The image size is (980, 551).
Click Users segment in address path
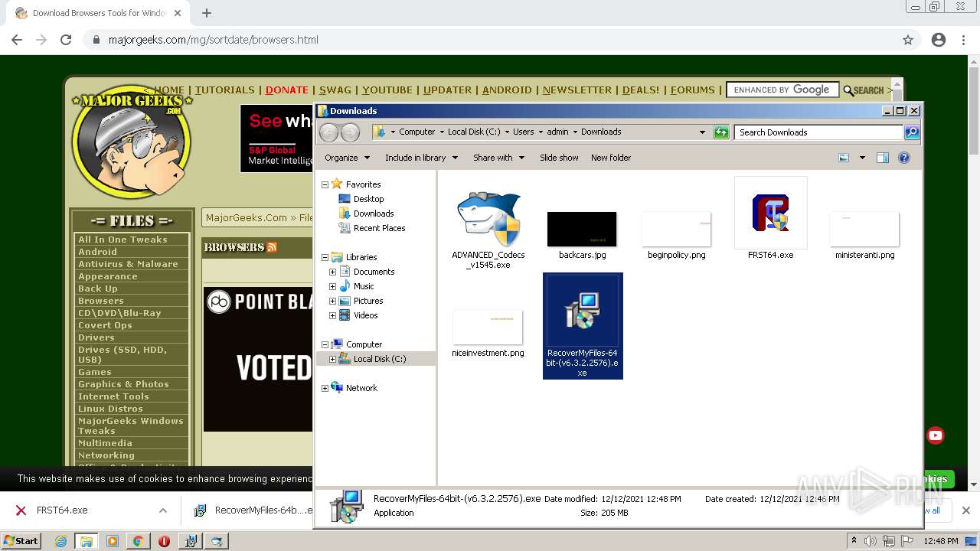point(523,132)
